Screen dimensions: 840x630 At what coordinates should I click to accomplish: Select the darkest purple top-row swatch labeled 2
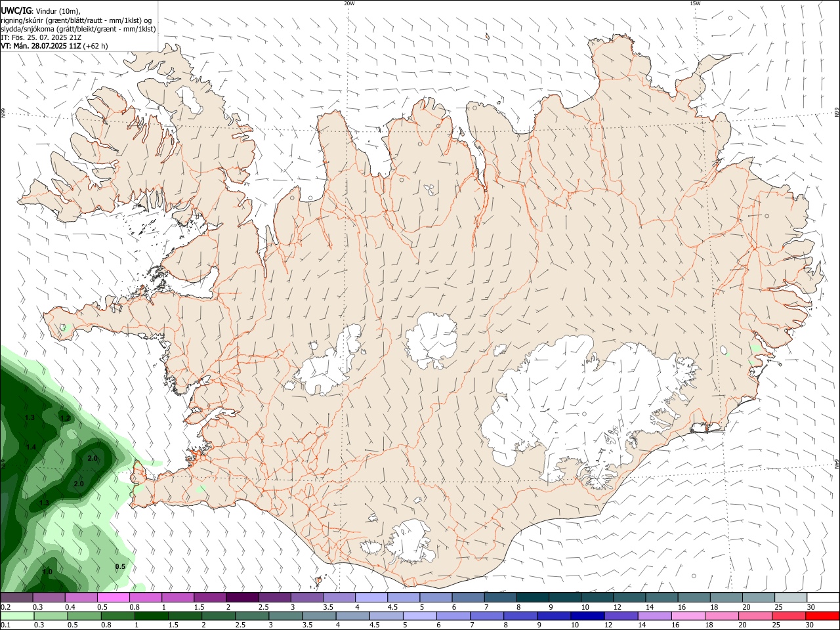(x=241, y=598)
